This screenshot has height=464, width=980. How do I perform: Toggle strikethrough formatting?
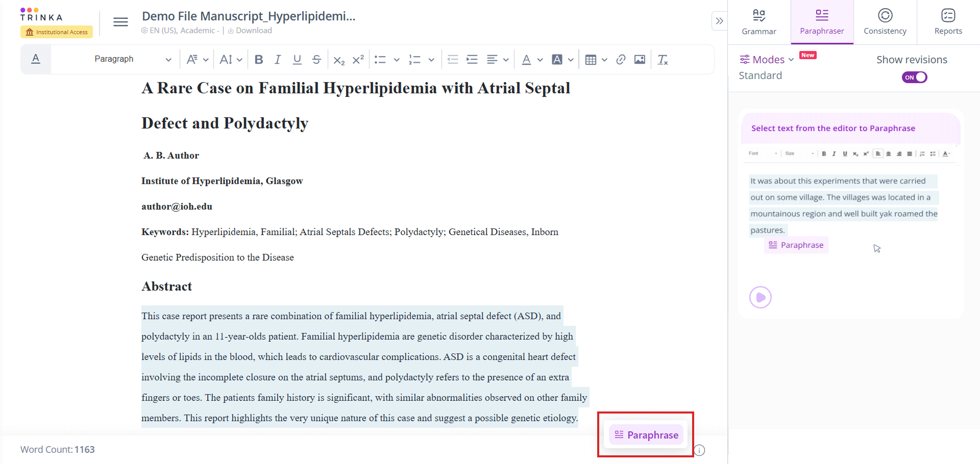tap(316, 60)
